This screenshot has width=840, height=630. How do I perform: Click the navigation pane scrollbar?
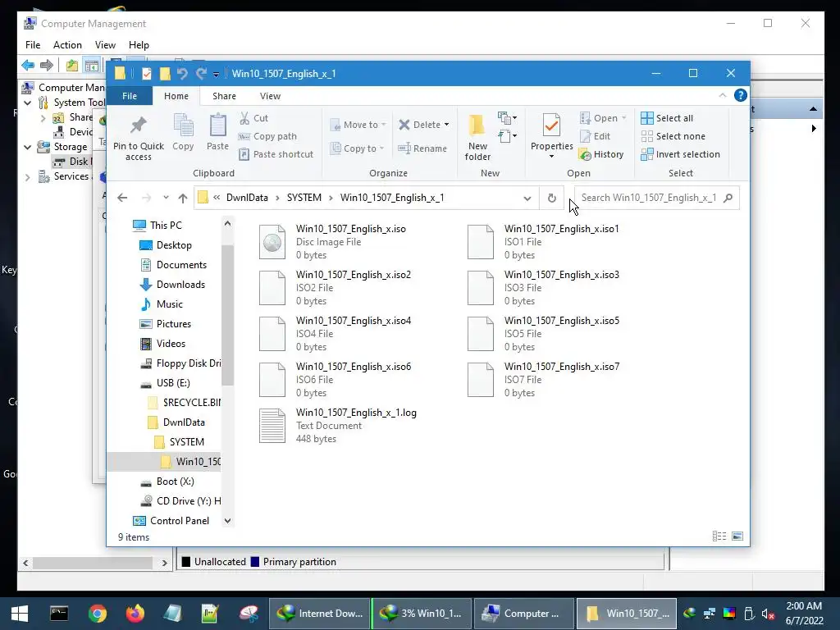click(x=228, y=316)
